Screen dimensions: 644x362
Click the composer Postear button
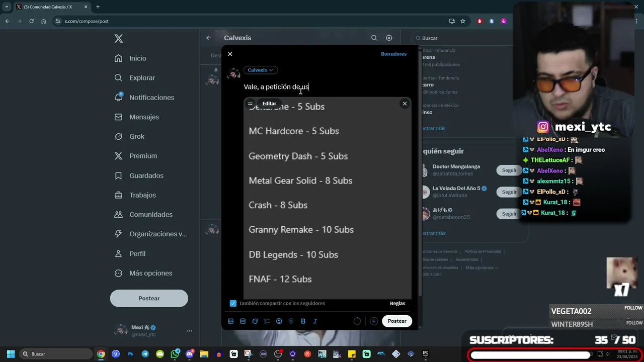tap(397, 321)
